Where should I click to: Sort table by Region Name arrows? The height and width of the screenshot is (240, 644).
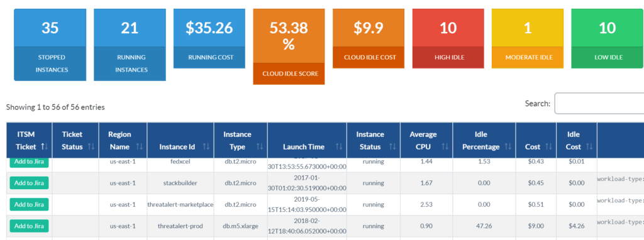139,146
